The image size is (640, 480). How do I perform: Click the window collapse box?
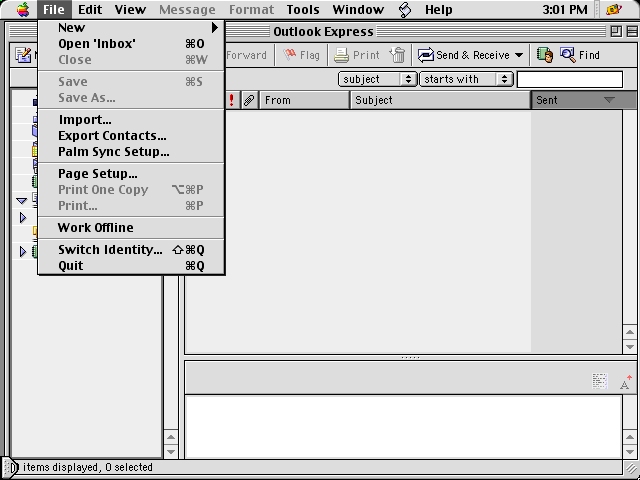point(632,31)
